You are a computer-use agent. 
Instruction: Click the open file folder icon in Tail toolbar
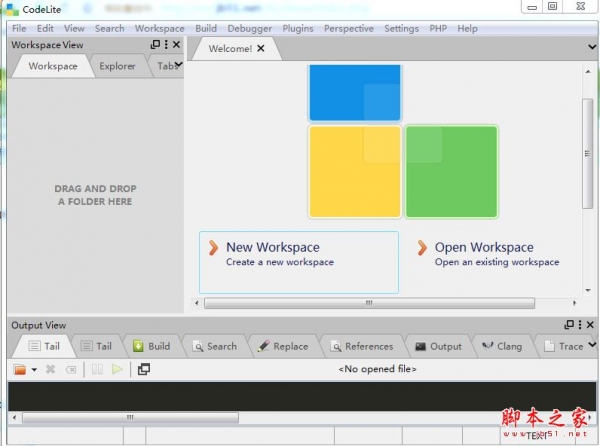[x=20, y=369]
